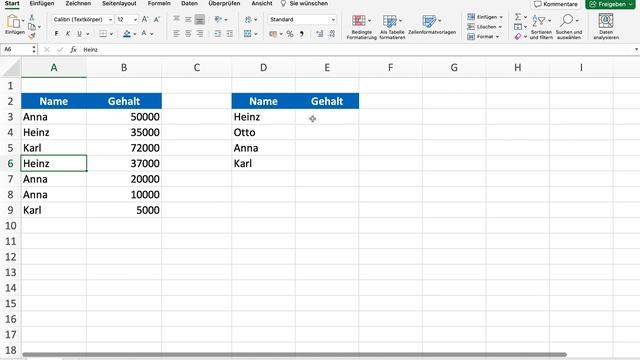Click the Kommentare button

pyautogui.click(x=556, y=4)
